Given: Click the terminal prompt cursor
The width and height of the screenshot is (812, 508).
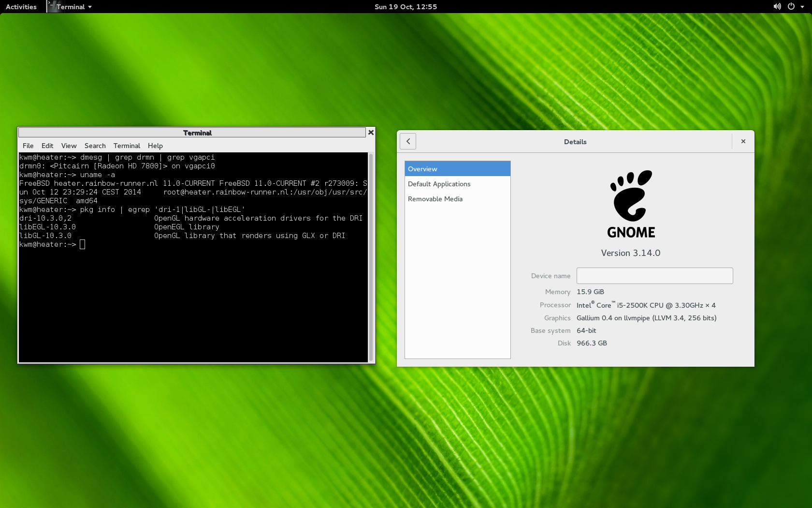Looking at the screenshot, I should pos(83,244).
